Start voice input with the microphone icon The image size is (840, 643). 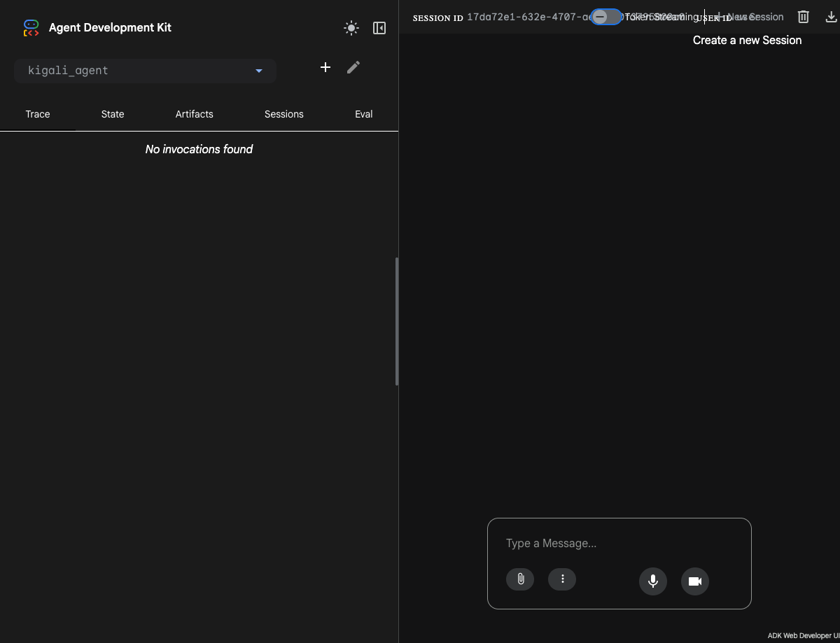pyautogui.click(x=653, y=581)
